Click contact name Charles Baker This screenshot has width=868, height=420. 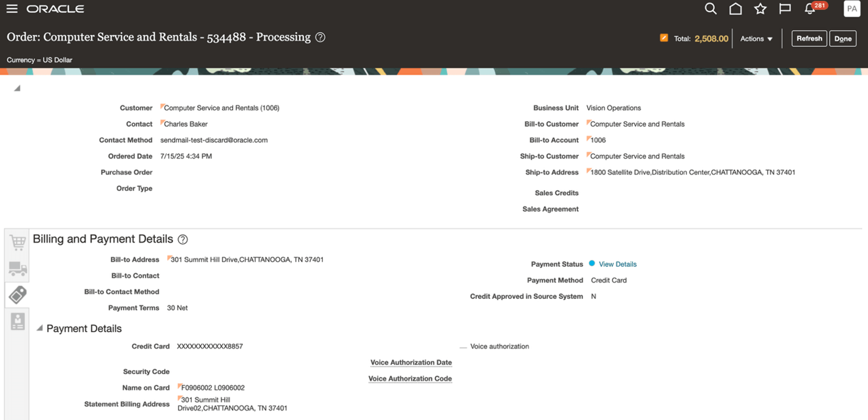[186, 124]
